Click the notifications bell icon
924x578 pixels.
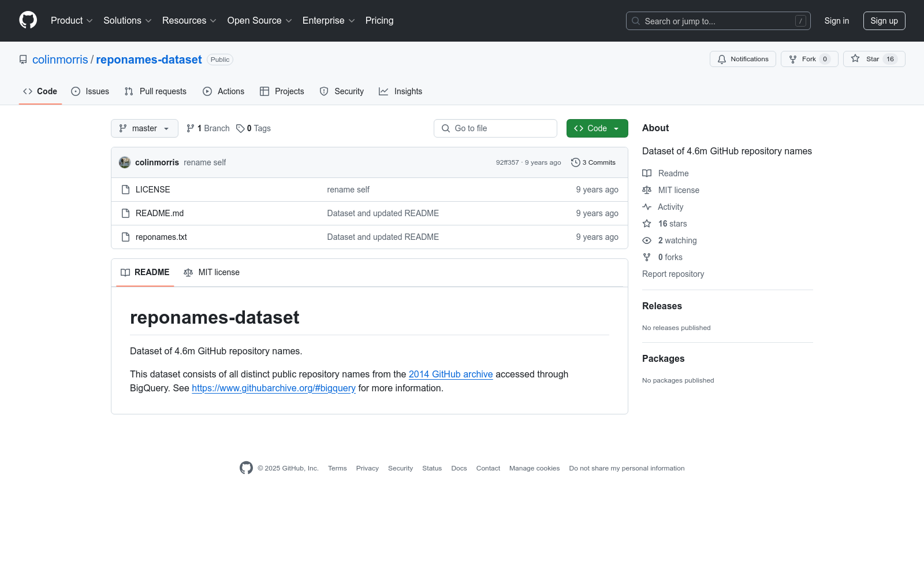pyautogui.click(x=722, y=59)
